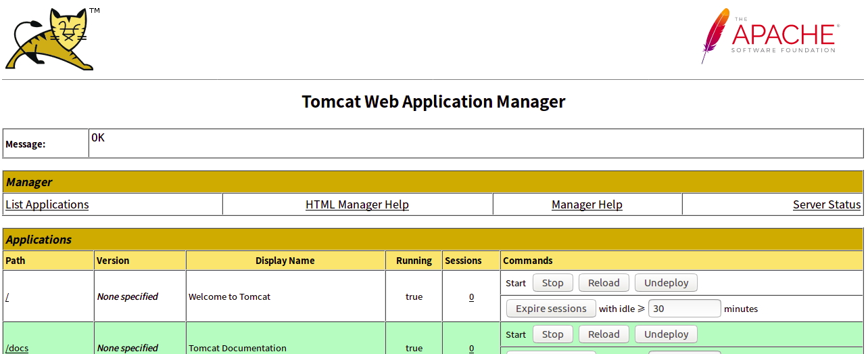Click the "Tomcat Web Application Manager" heading
Viewport: 868px width, 354px height.
pyautogui.click(x=433, y=102)
